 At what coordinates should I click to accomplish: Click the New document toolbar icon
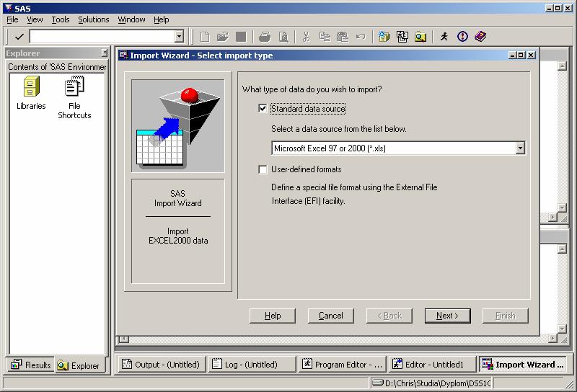[x=205, y=37]
